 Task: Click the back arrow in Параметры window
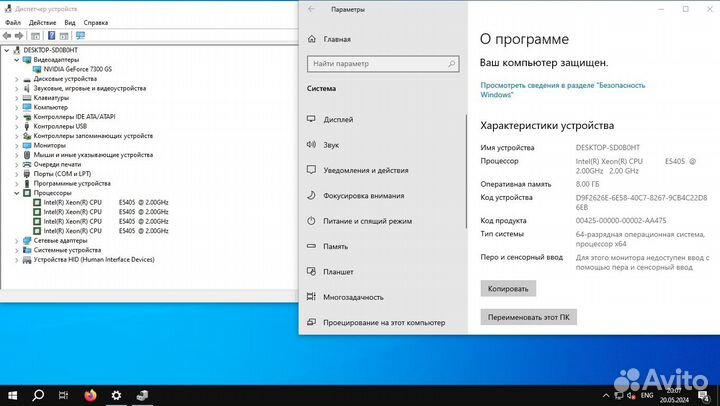311,9
